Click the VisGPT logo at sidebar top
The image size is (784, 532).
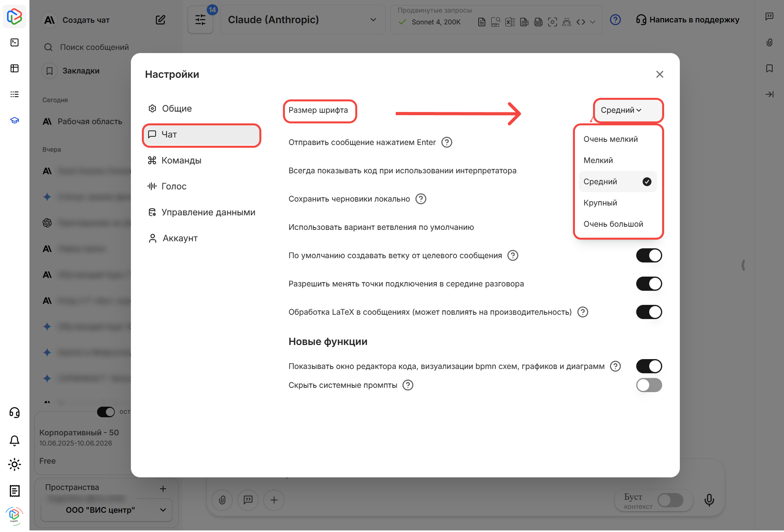coord(15,17)
